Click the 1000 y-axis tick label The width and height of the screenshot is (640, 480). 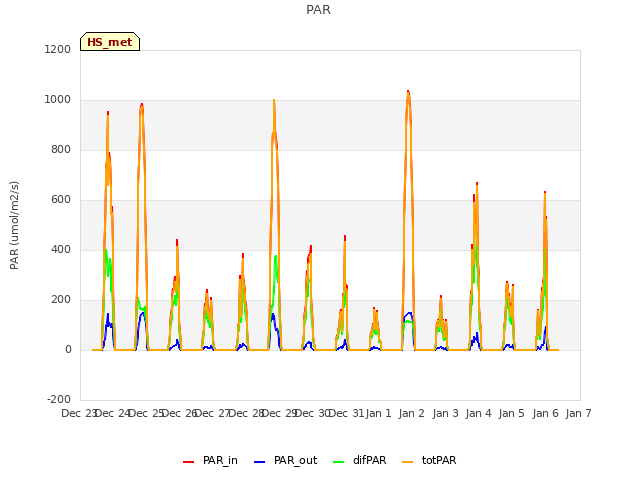coord(58,100)
